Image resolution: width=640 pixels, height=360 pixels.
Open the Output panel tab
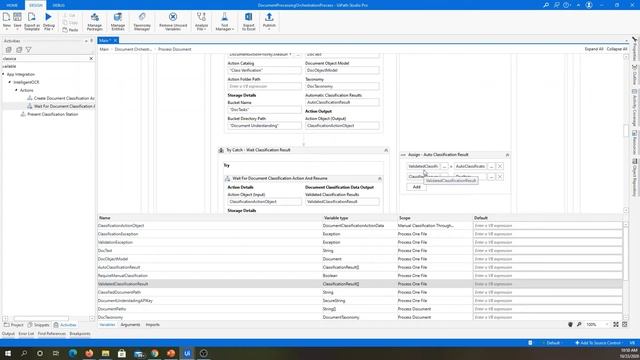pyautogui.click(x=8, y=333)
